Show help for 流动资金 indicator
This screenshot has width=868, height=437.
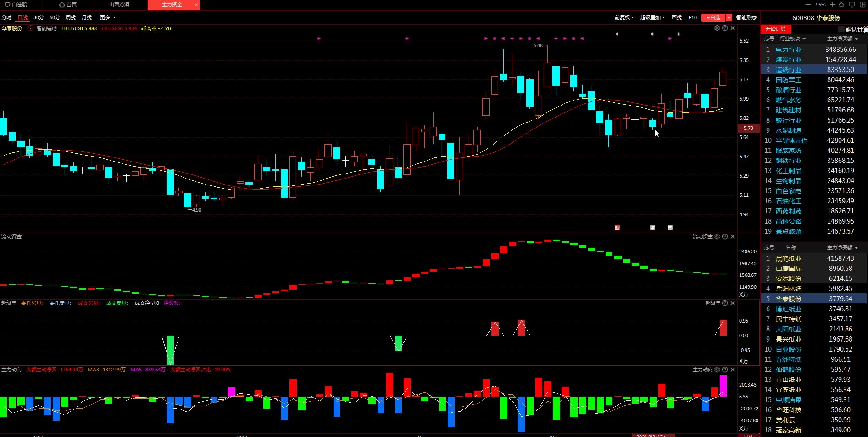click(x=725, y=236)
